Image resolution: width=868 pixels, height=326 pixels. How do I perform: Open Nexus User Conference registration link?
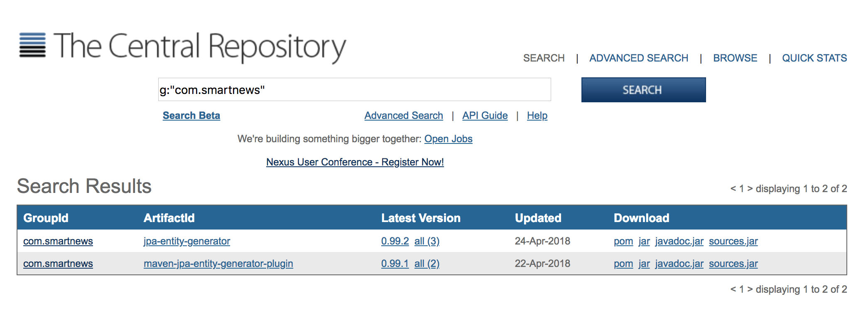click(355, 162)
